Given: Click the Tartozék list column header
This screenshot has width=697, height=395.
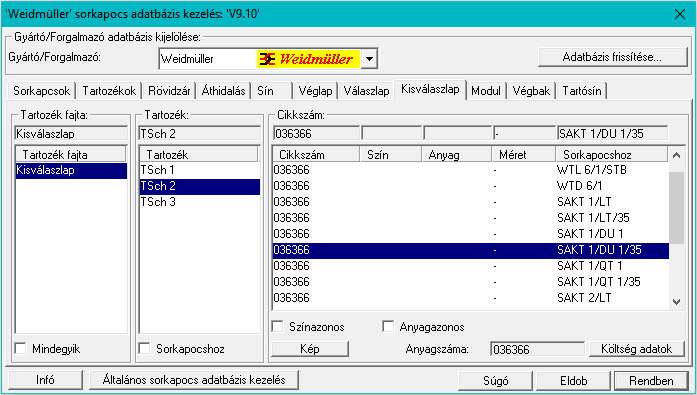Looking at the screenshot, I should [x=199, y=155].
